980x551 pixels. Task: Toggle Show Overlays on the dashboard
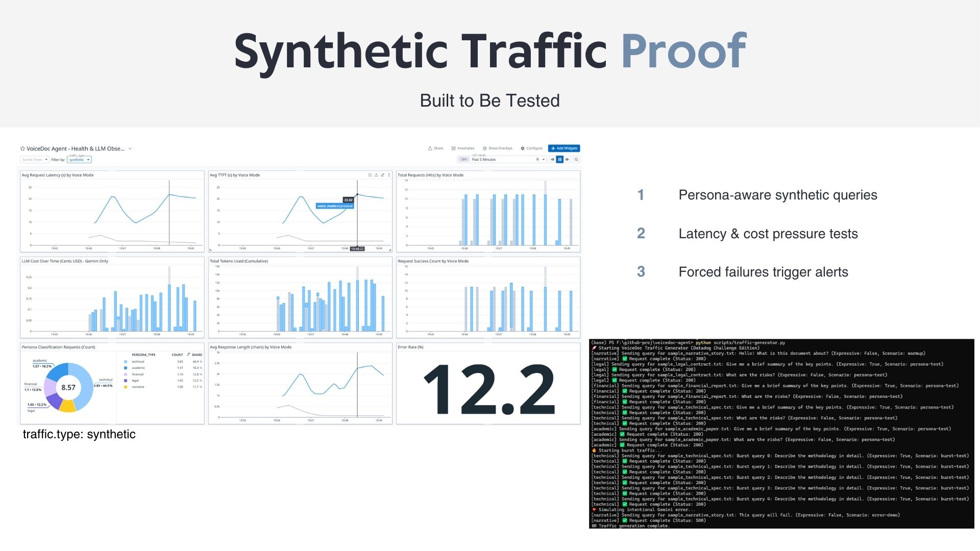(x=498, y=148)
